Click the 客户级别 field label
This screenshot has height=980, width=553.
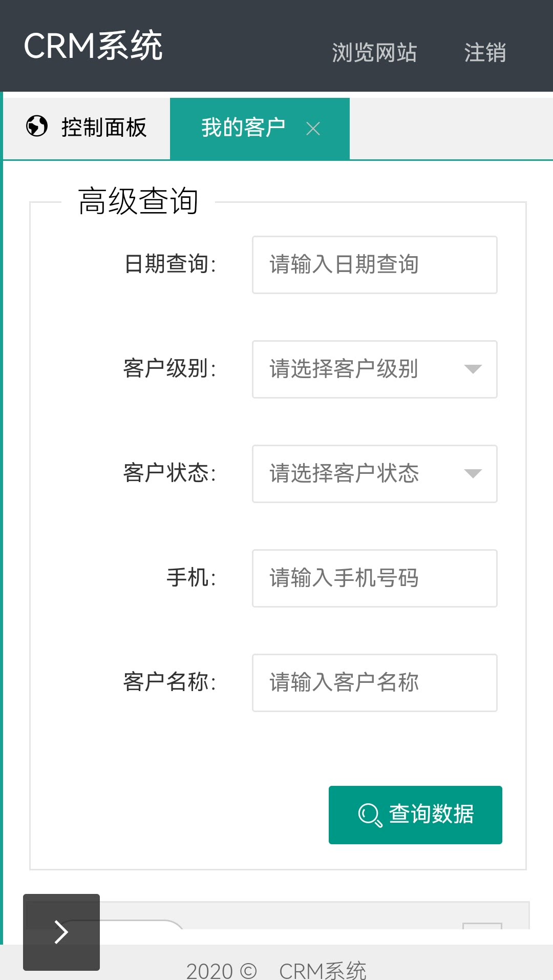pyautogui.click(x=169, y=368)
